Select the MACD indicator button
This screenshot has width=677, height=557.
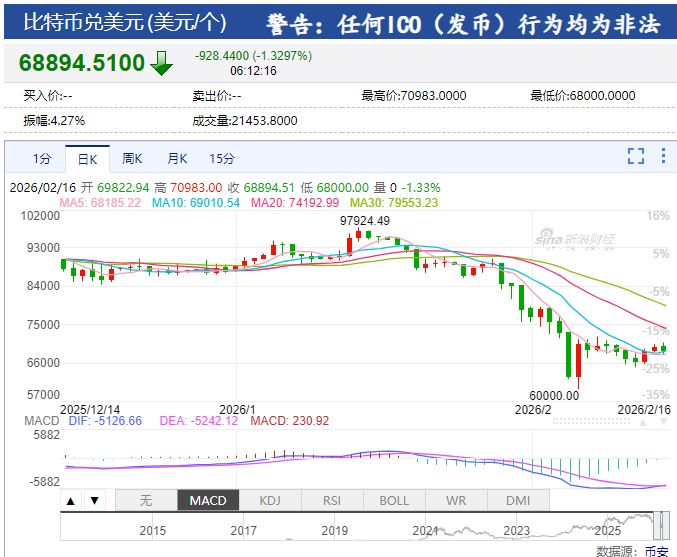[x=208, y=500]
